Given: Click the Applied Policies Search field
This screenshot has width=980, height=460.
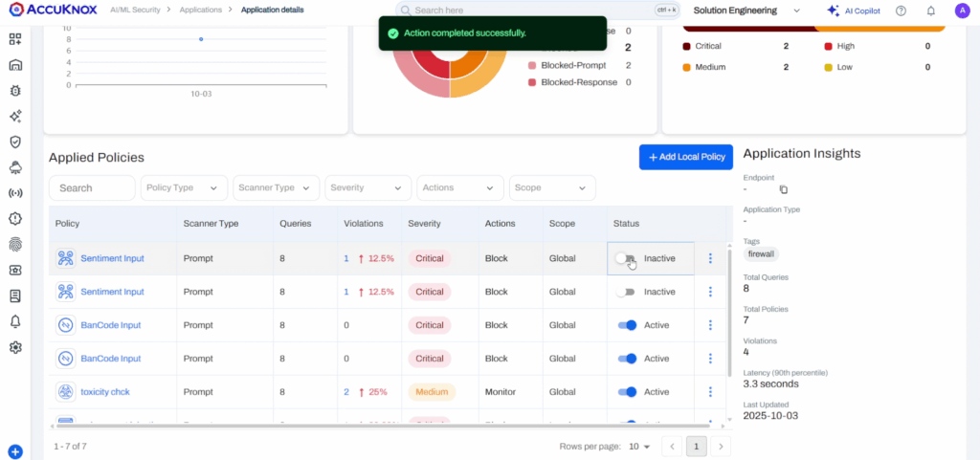Looking at the screenshot, I should tap(92, 187).
